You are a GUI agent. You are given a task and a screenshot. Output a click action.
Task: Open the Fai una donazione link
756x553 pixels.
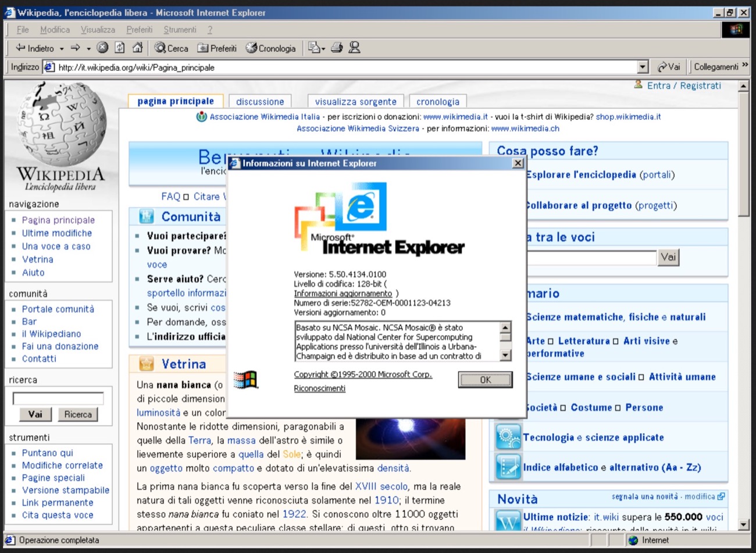tap(60, 346)
